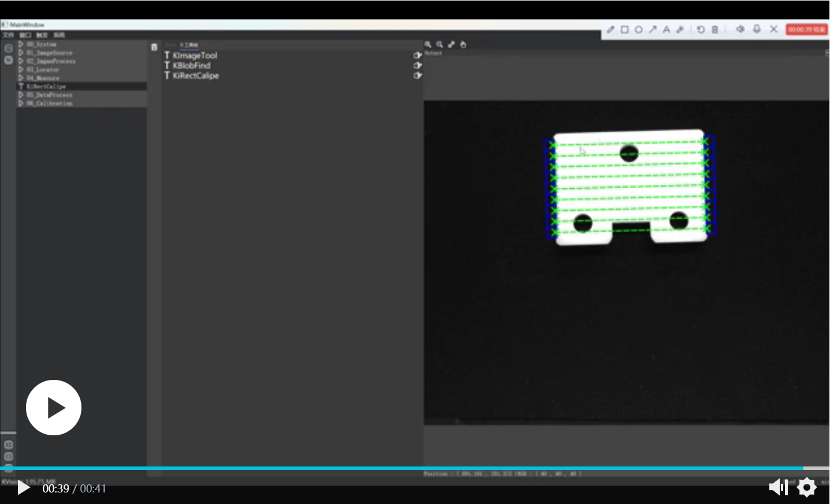Click the Output label above the image view
Screen dimensions: 830x504
pyautogui.click(x=433, y=53)
